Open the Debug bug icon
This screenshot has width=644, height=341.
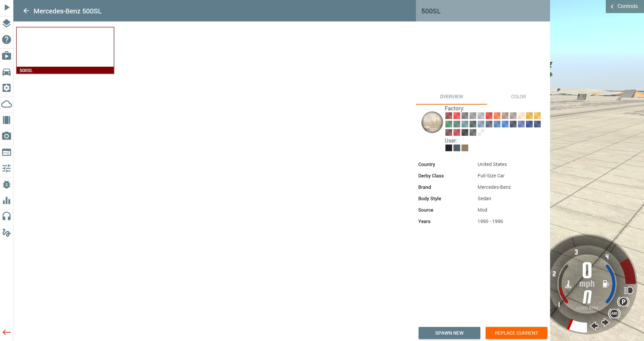pyautogui.click(x=7, y=184)
